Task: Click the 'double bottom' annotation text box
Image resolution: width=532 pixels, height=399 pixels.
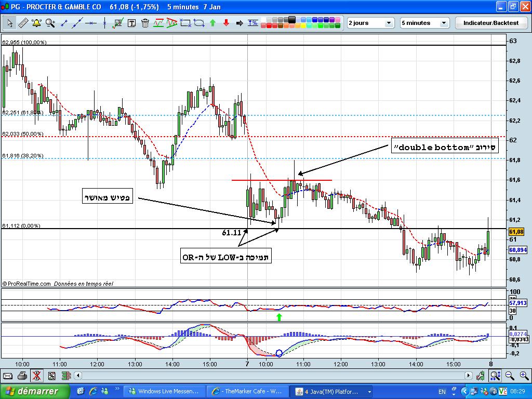Action: (x=445, y=145)
